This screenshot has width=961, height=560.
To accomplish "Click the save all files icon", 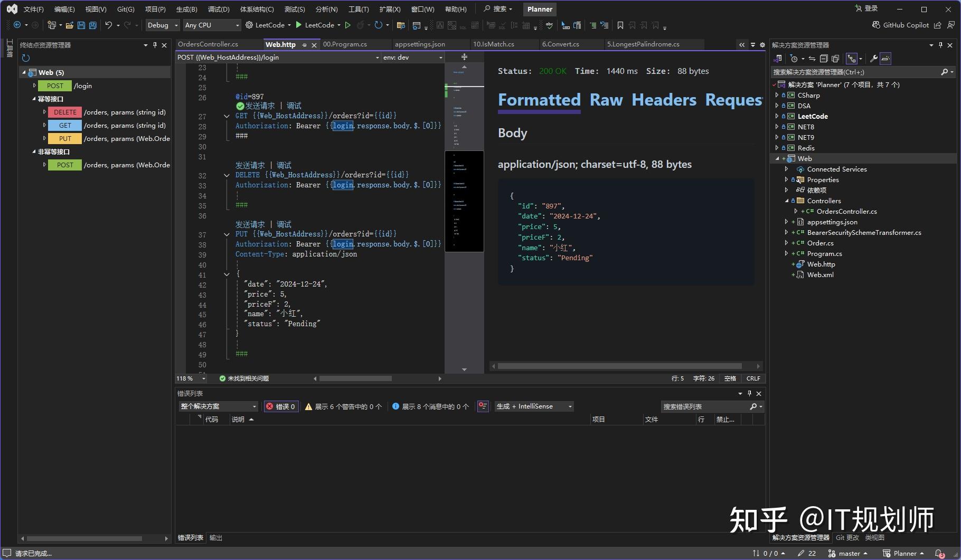I will pos(92,25).
